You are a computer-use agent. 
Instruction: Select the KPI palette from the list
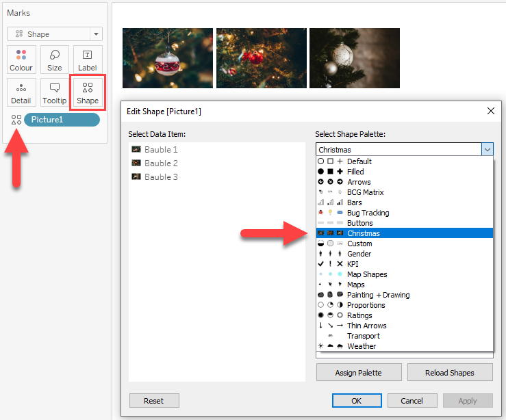[353, 264]
